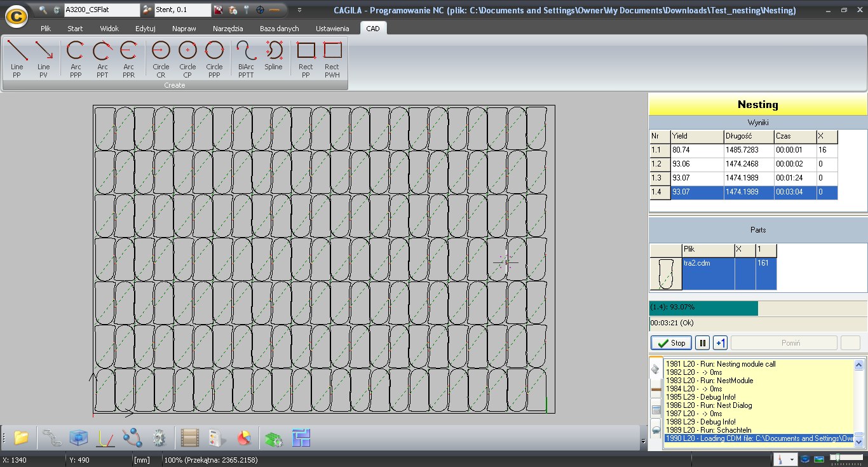Stop the nesting process
Viewport: 868px width, 467px height.
671,343
